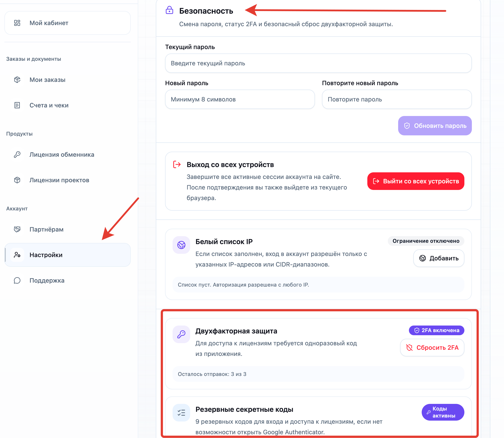This screenshot has width=504, height=438.
Task: Click the handshake icon next to Партнёрам
Action: 17,229
